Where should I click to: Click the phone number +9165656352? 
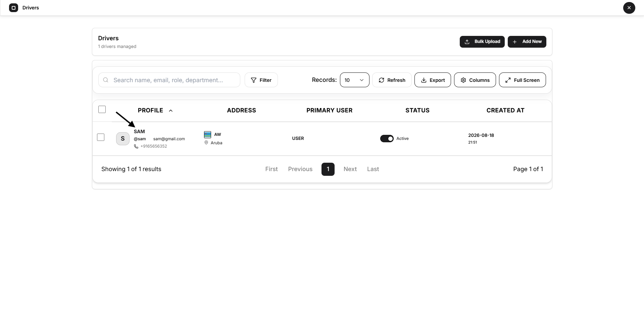point(154,146)
